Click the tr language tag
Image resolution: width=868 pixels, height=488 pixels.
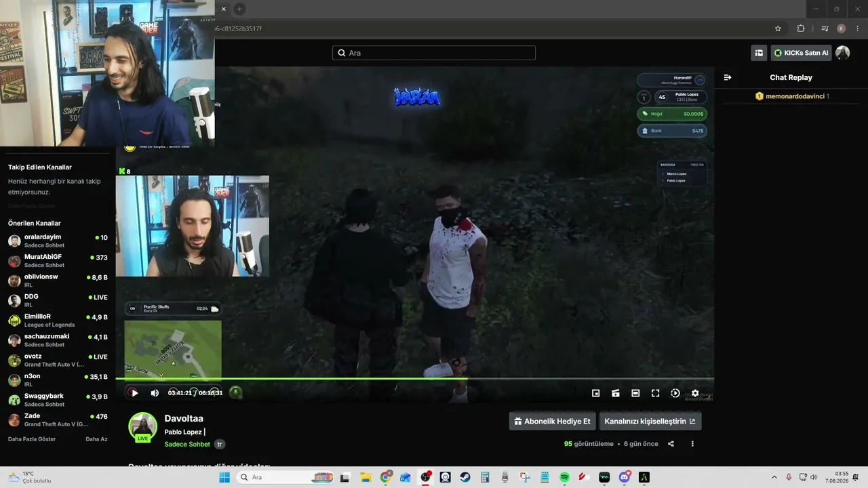coord(220,444)
